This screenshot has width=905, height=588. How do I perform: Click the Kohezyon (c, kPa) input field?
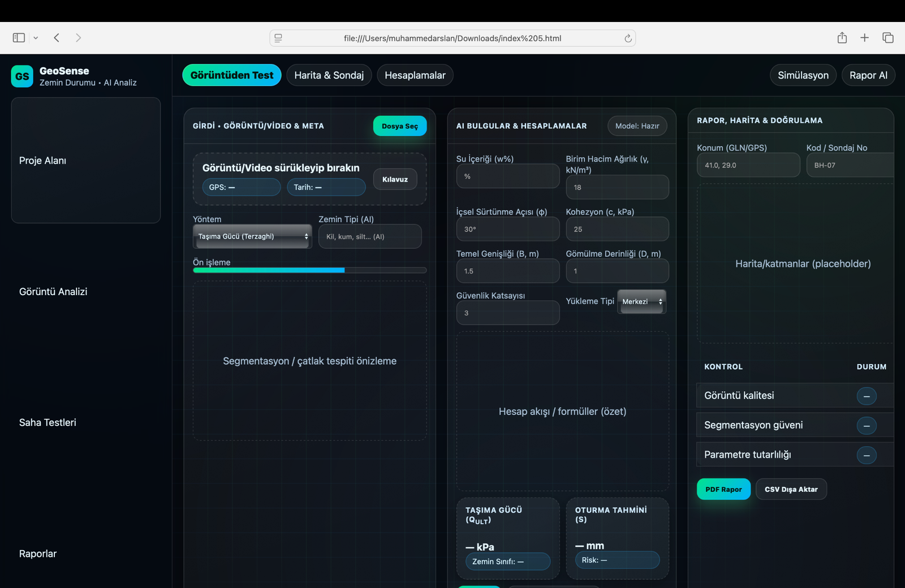[x=617, y=229]
